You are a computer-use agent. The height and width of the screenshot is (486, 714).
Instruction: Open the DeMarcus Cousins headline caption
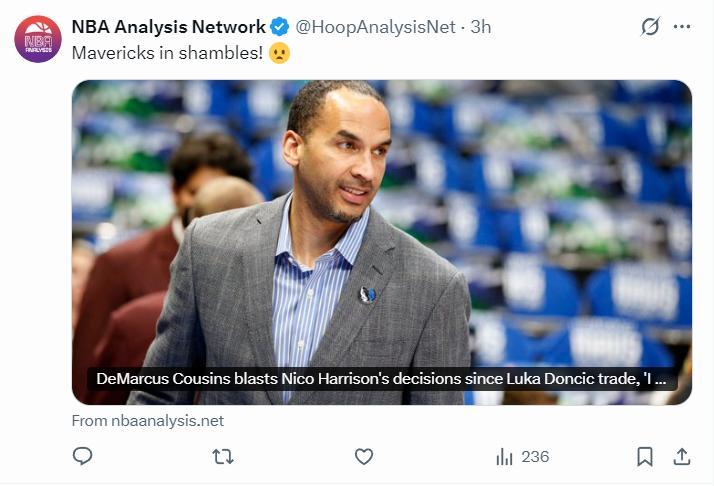[x=380, y=379]
